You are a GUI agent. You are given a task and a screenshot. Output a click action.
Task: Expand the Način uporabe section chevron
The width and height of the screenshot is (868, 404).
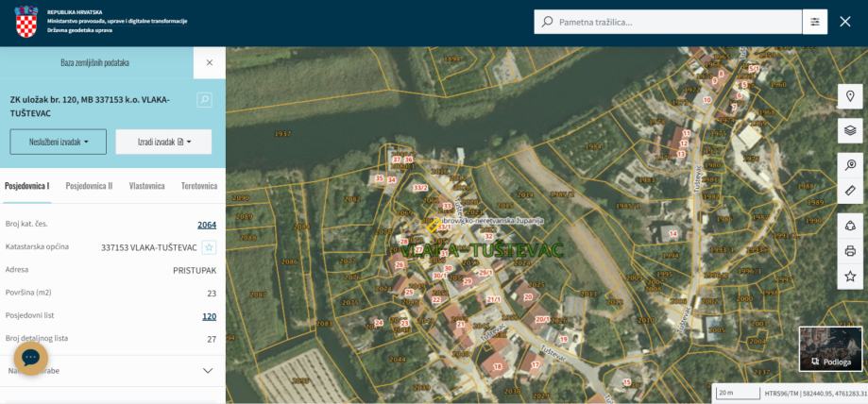point(208,371)
